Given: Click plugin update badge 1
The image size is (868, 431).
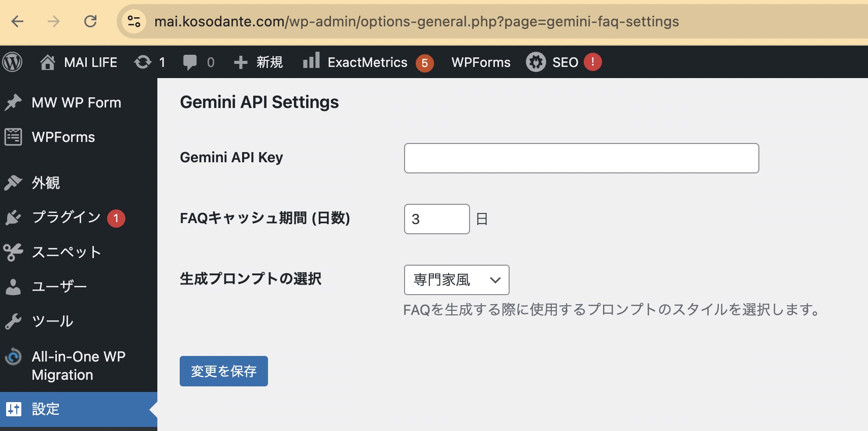Looking at the screenshot, I should click(x=116, y=219).
